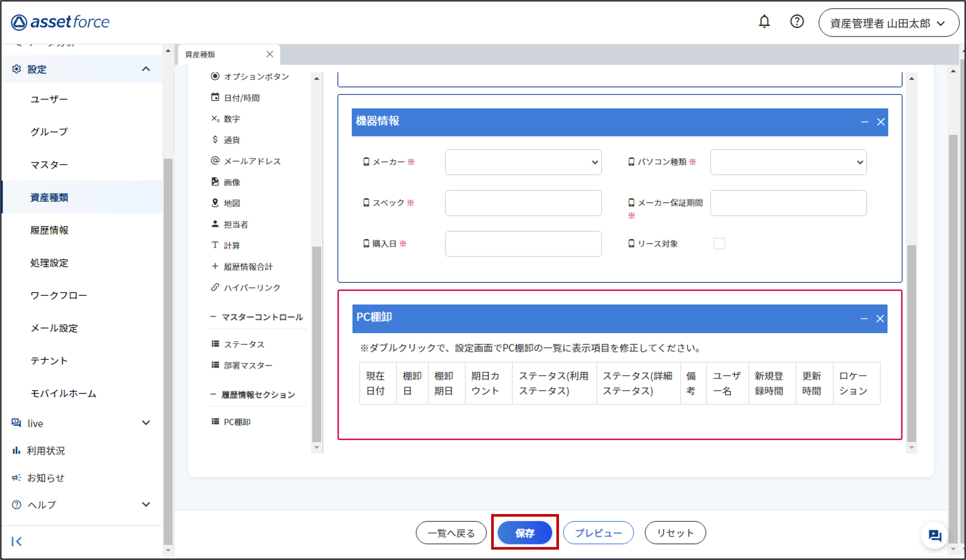Click the ロケーション column header
This screenshot has height=560, width=966.
(x=856, y=383)
